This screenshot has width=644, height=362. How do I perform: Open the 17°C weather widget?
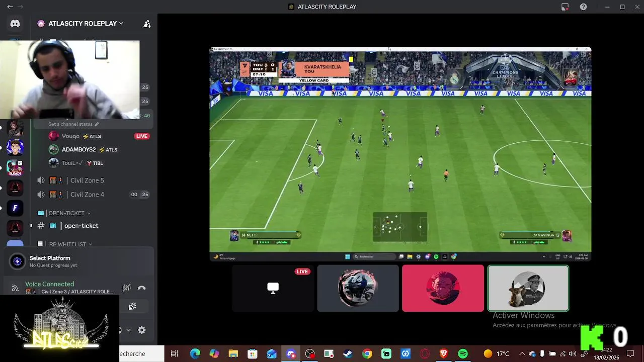point(496,354)
